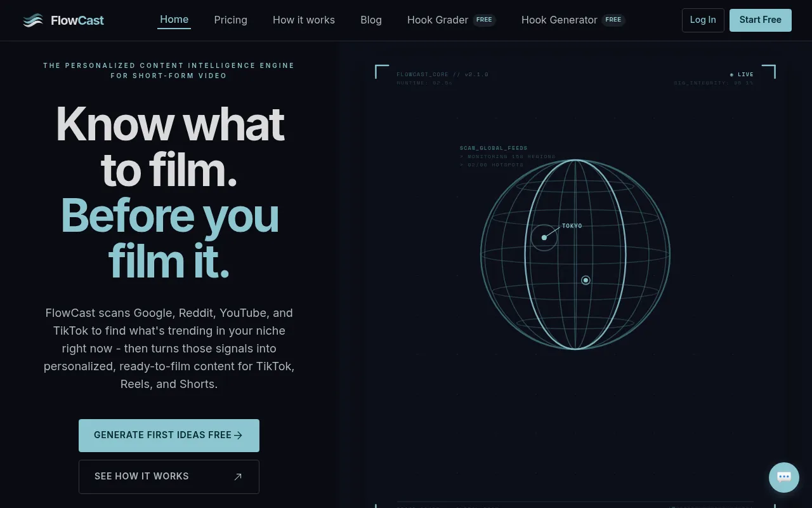Click the FREE badge beside Hook Generator
The width and height of the screenshot is (812, 508).
613,20
